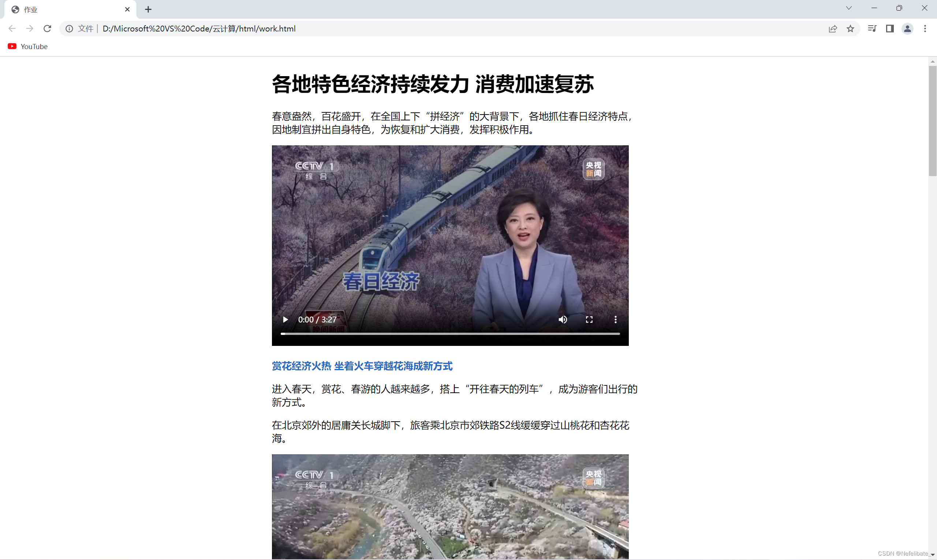Select the 作业 browser tab
The height and width of the screenshot is (560, 937).
(70, 10)
